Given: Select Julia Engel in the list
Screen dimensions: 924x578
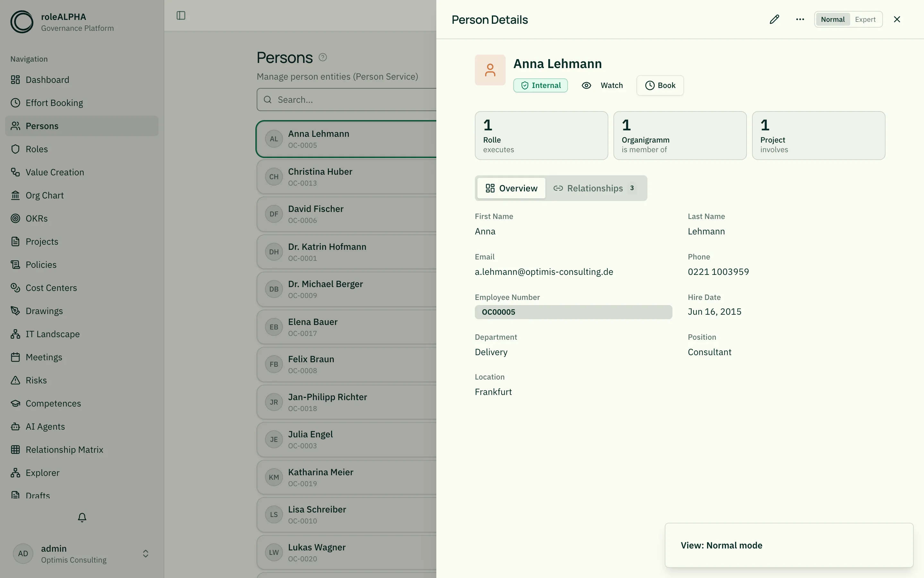Looking at the screenshot, I should (x=347, y=440).
